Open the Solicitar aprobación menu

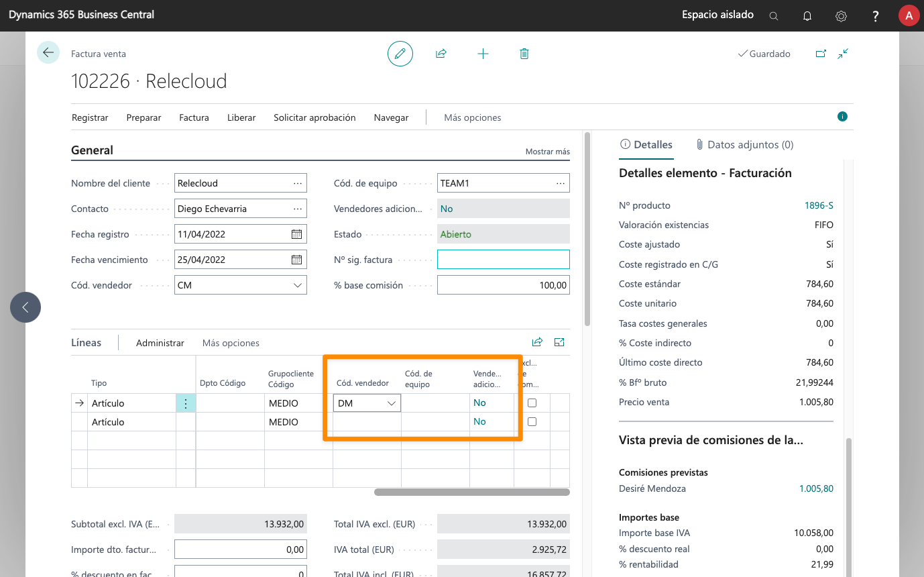[314, 117]
